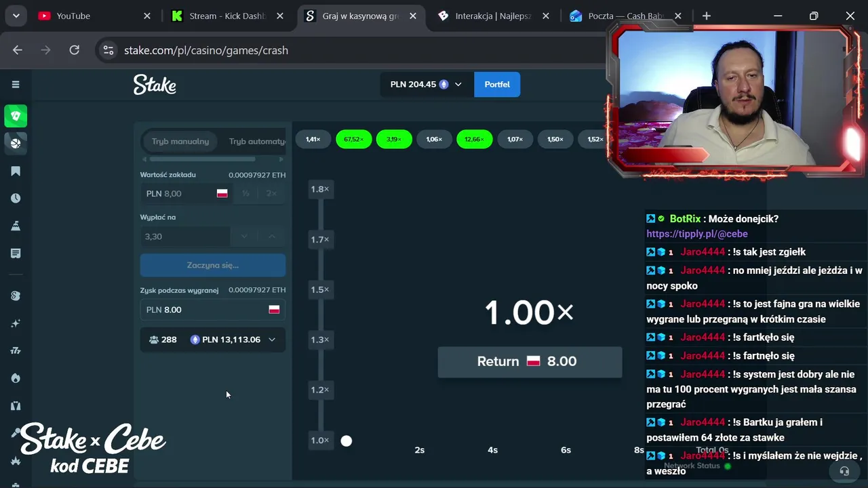The width and height of the screenshot is (868, 488).
Task: Click the bet amount field PLN 8,00
Action: 186,193
